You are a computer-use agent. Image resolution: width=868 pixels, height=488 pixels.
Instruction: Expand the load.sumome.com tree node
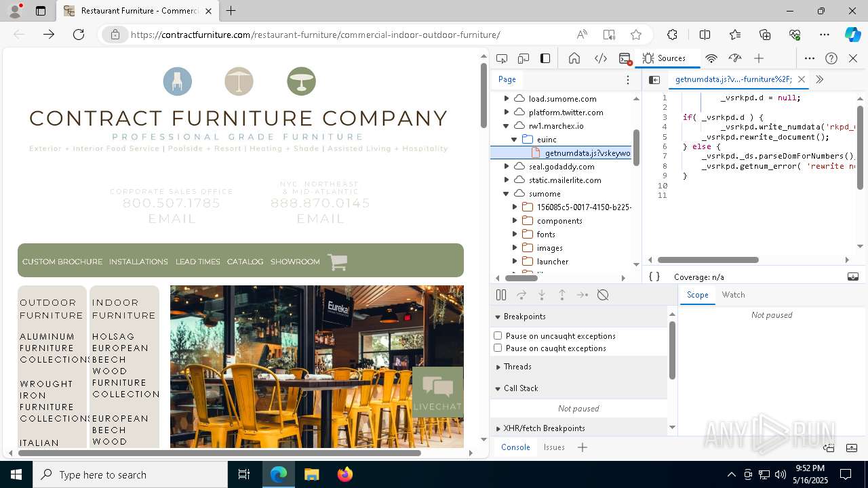click(x=506, y=99)
